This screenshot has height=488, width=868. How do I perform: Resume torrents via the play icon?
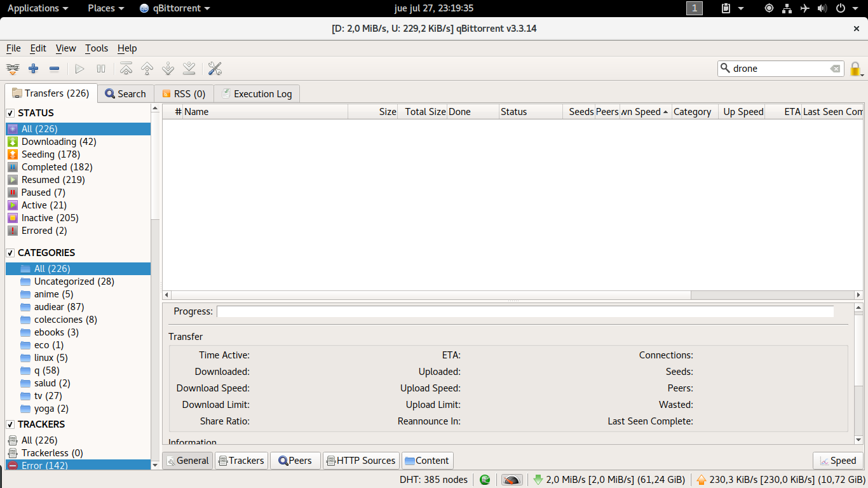click(x=79, y=69)
